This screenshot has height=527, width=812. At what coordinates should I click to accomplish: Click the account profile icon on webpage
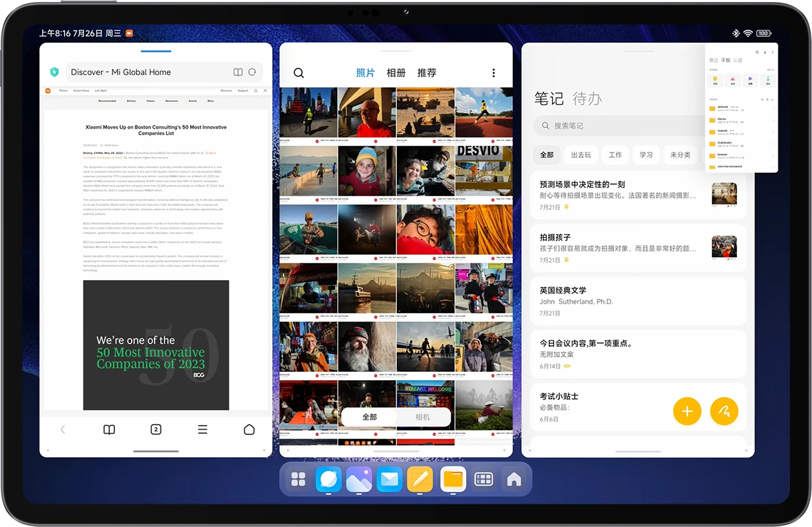[265, 91]
